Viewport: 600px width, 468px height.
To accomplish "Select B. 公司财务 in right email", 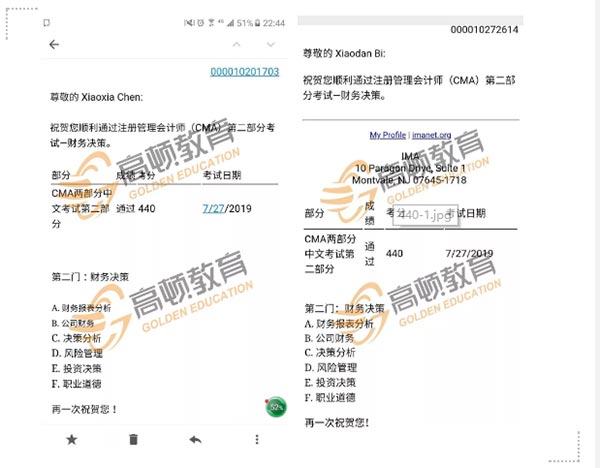I will (329, 338).
